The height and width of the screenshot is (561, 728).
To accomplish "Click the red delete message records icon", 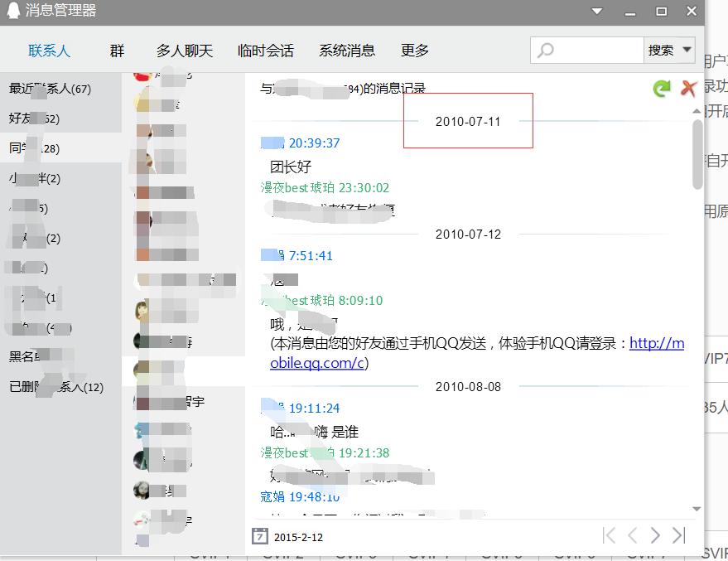I will coord(687,88).
